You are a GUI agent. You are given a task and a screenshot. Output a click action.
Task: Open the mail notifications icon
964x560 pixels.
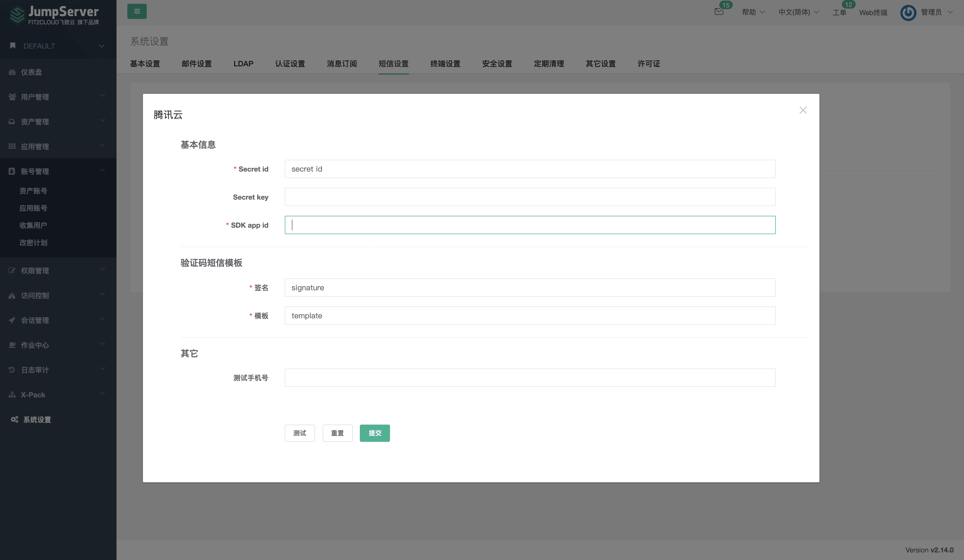coord(719,12)
